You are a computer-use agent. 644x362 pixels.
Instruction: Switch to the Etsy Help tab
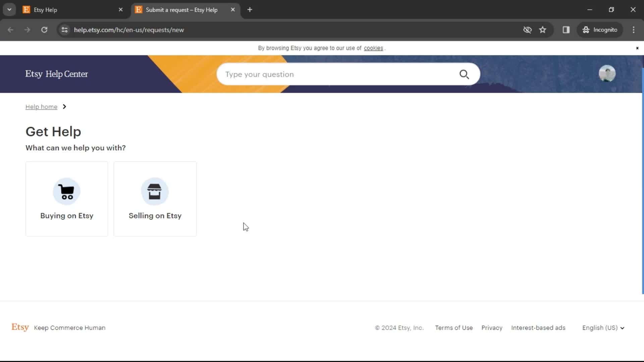[73, 10]
